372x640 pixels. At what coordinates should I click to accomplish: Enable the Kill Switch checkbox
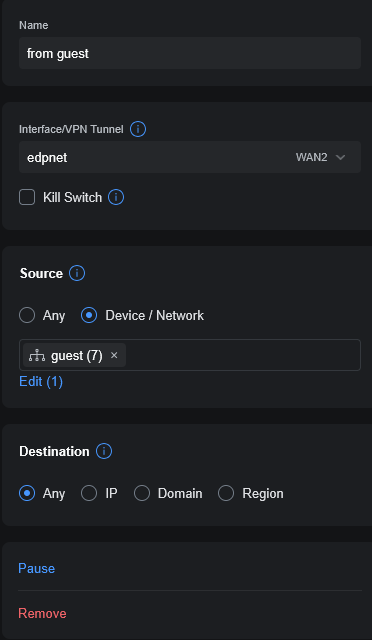[x=27, y=198]
